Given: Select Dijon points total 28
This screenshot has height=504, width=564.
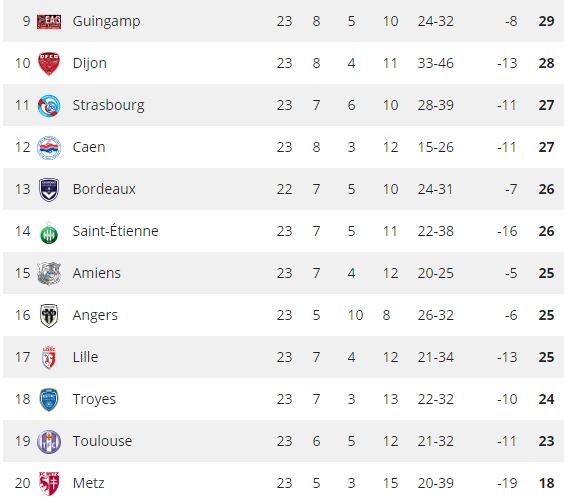Looking at the screenshot, I should pos(546,63).
